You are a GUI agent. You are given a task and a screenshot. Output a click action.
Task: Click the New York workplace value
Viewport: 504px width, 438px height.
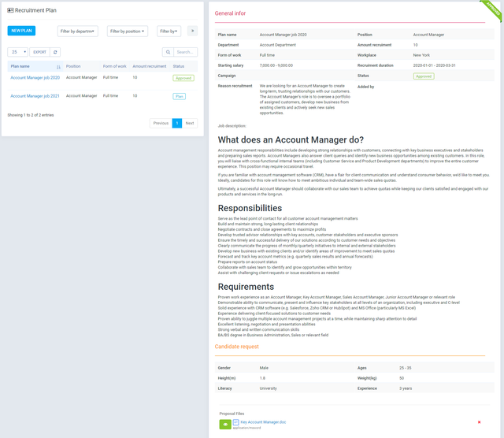(421, 55)
